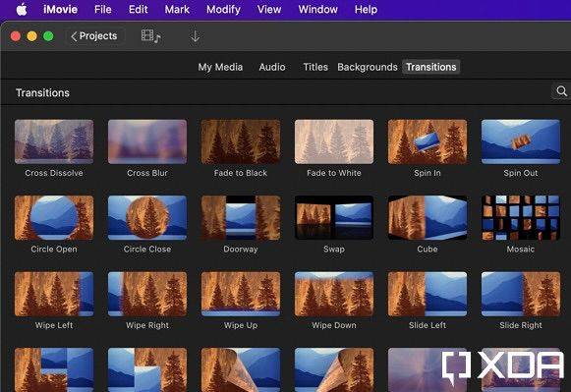Choose the Slide Right transition
The height and width of the screenshot is (392, 571).
point(520,294)
